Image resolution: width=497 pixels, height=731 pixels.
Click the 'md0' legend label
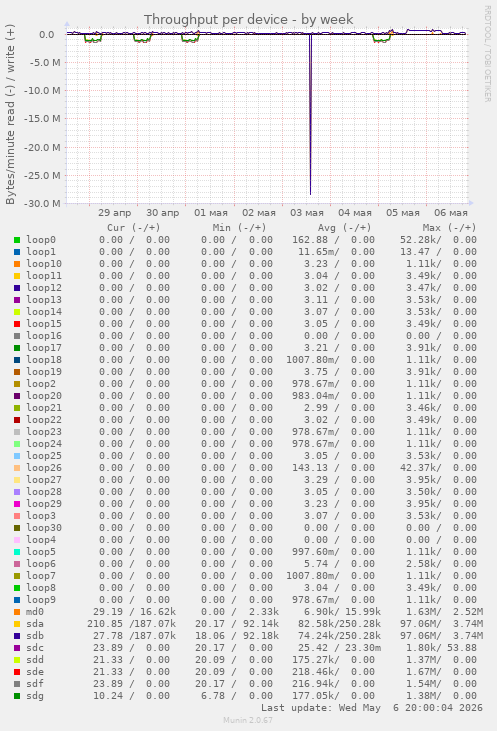tap(35, 612)
